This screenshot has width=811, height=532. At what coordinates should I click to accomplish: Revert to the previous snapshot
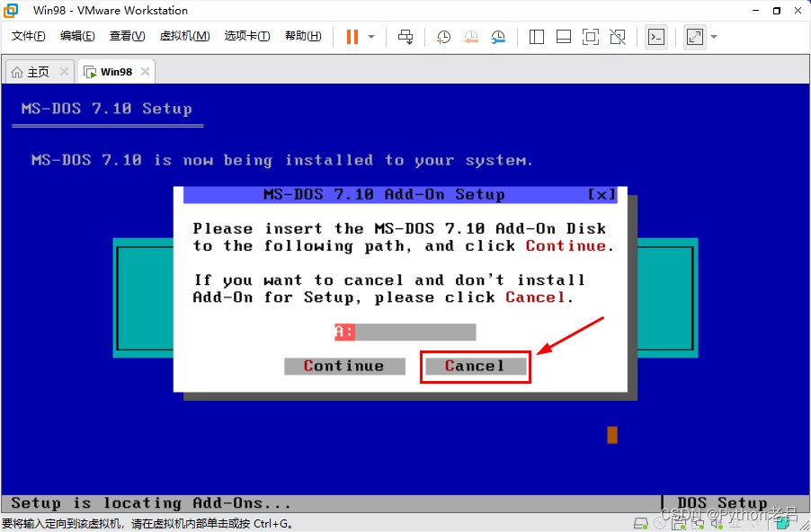[x=470, y=37]
